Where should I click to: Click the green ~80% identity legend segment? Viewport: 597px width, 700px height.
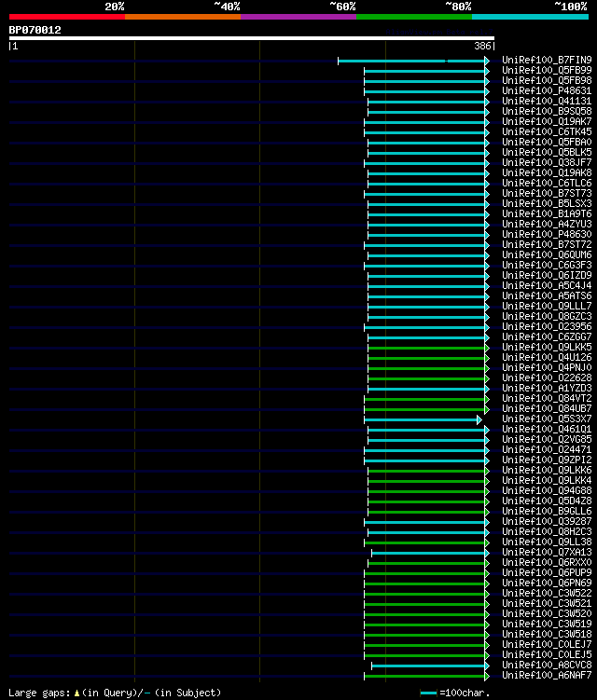[414, 17]
